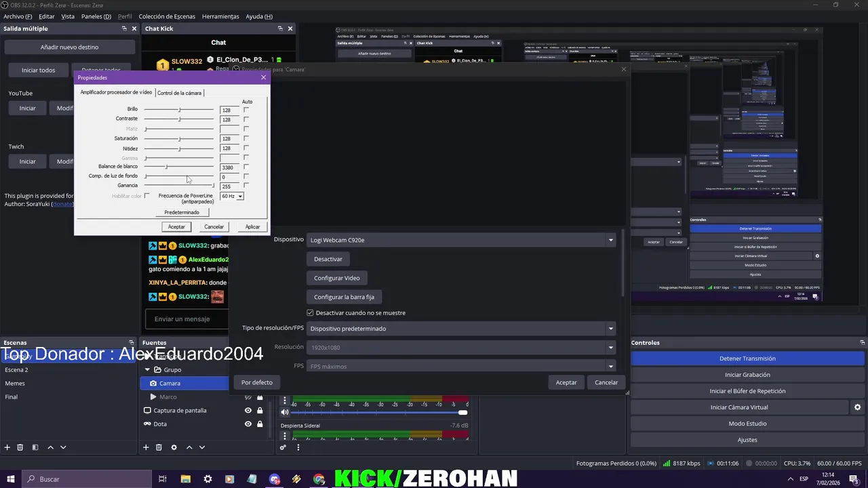Add a new source in Fuentes panel

tap(146, 447)
